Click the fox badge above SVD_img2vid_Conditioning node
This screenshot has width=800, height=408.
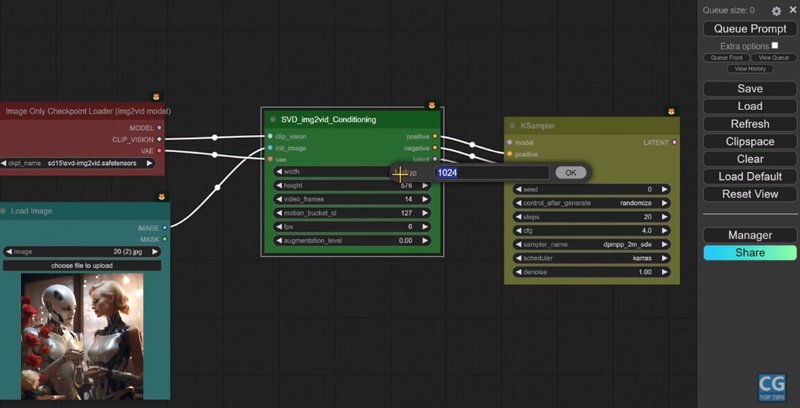click(x=432, y=104)
